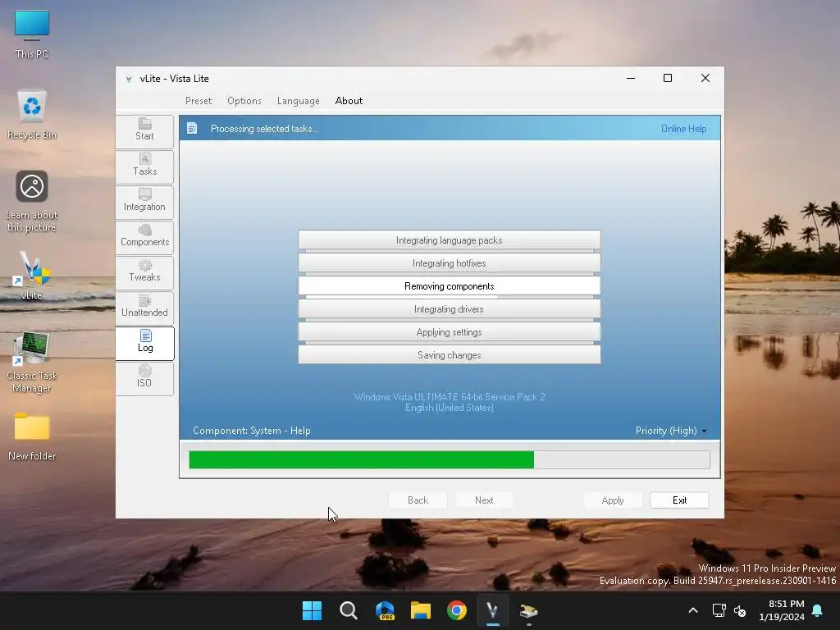Viewport: 840px width, 630px height.
Task: Open the Preset menu
Action: [x=199, y=101]
